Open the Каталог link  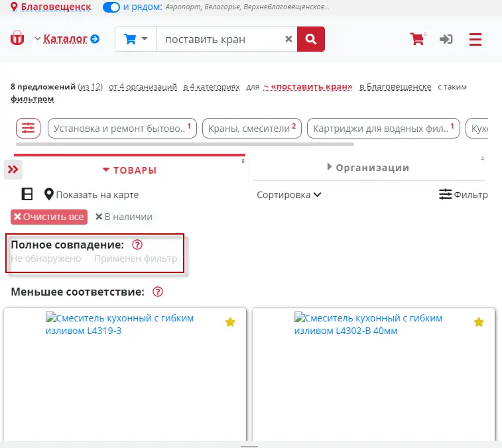coord(65,39)
